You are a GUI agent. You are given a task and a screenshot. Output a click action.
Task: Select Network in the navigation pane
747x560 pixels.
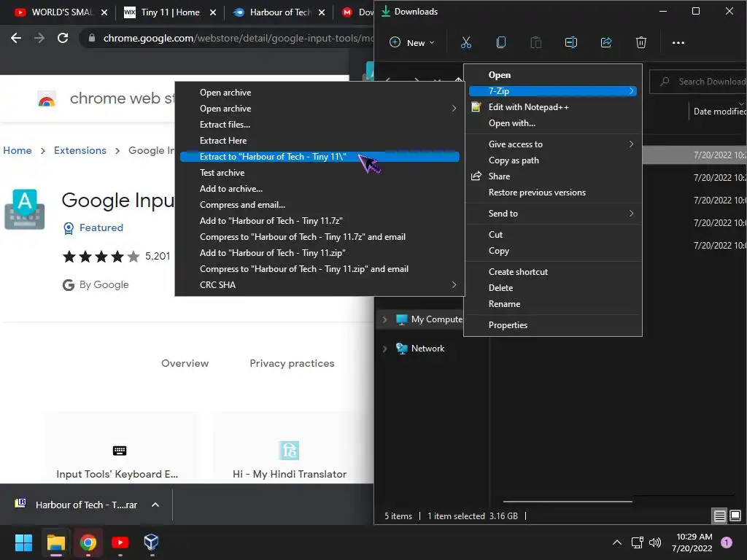pyautogui.click(x=427, y=349)
